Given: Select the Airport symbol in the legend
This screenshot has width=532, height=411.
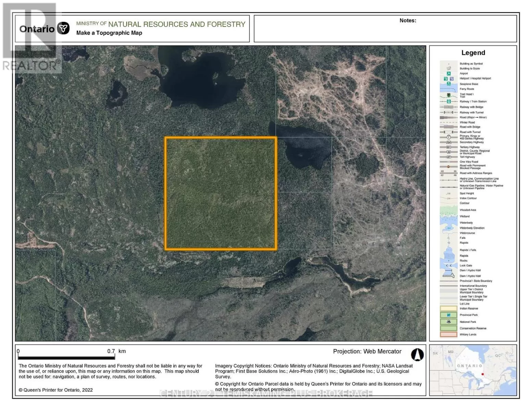Looking at the screenshot, I should pyautogui.click(x=449, y=73).
